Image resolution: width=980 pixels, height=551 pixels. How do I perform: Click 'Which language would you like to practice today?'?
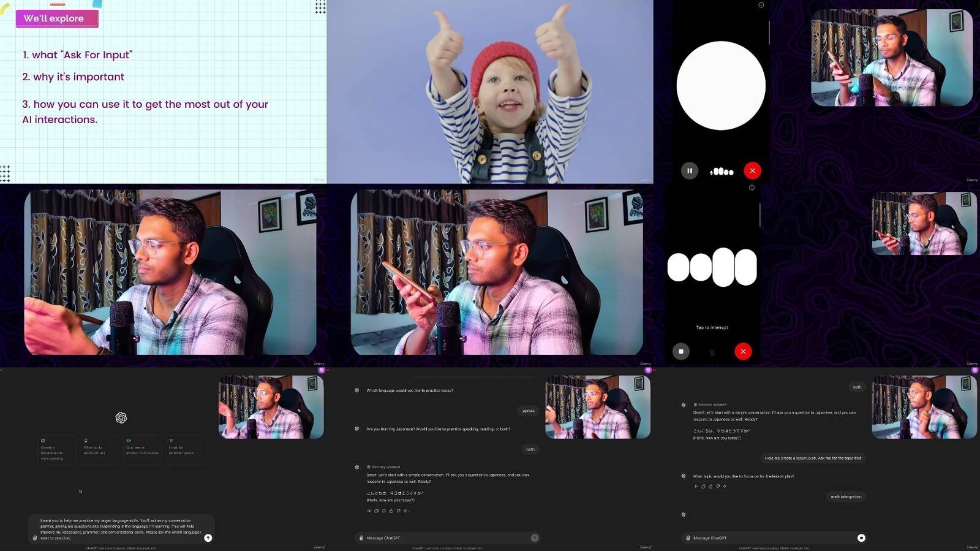410,390
